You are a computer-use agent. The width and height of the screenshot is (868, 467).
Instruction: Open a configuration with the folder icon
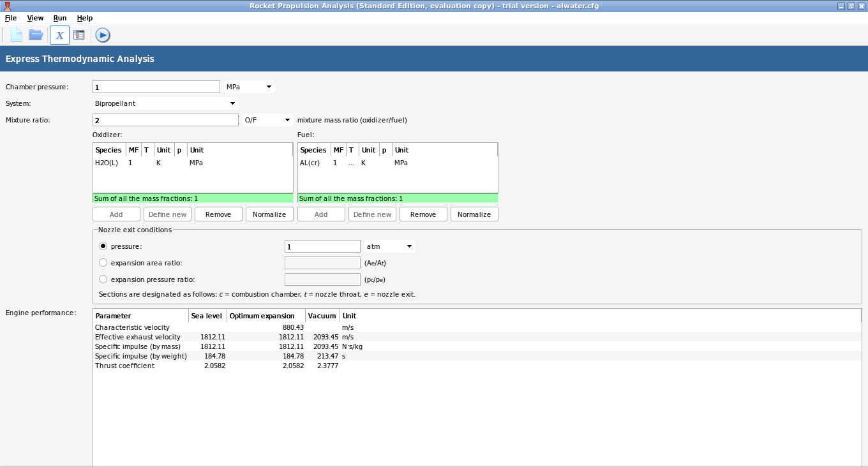[x=36, y=35]
